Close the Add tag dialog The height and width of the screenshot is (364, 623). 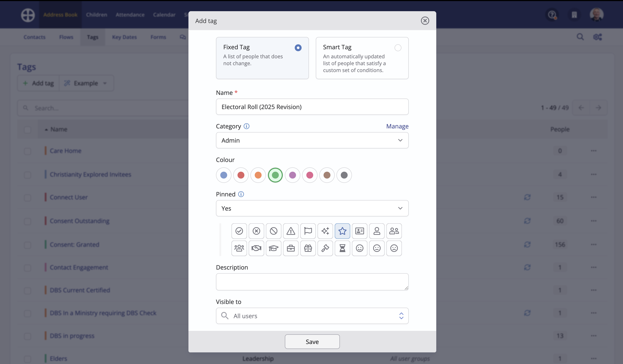pyautogui.click(x=425, y=21)
